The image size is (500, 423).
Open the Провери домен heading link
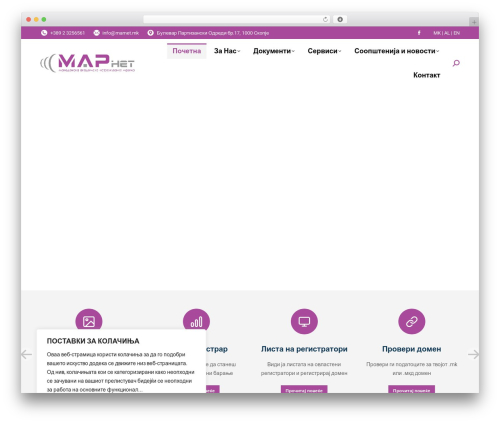click(x=412, y=349)
